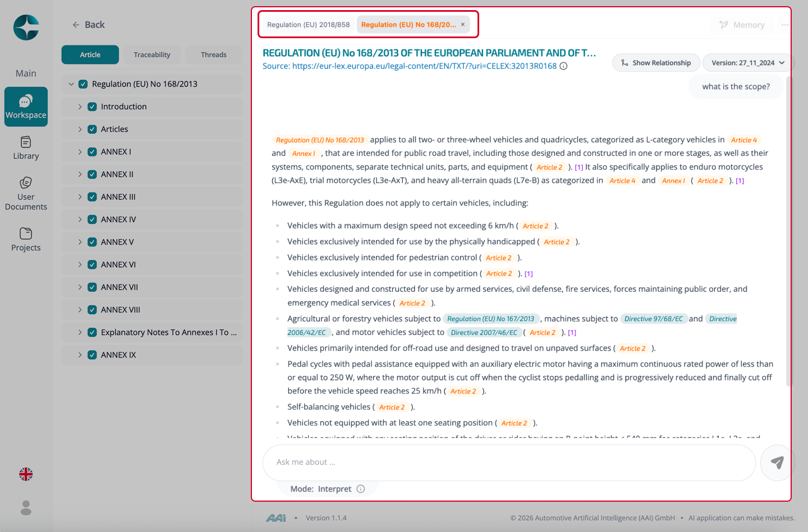The width and height of the screenshot is (808, 532).
Task: Switch to the Traceability tab
Action: 152,54
